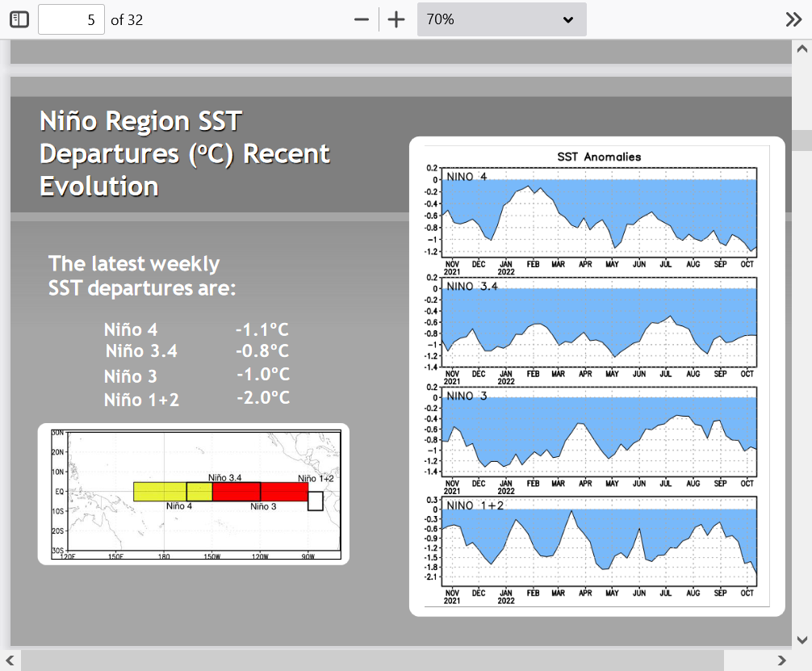This screenshot has width=812, height=671.
Task: Click the NINO 3 chart label
Action: coord(467,396)
